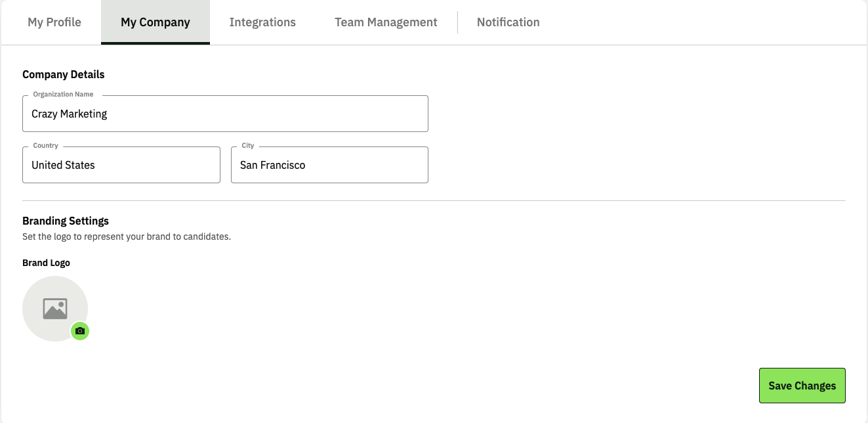Click the small Organization Name floating label

pyautogui.click(x=63, y=95)
